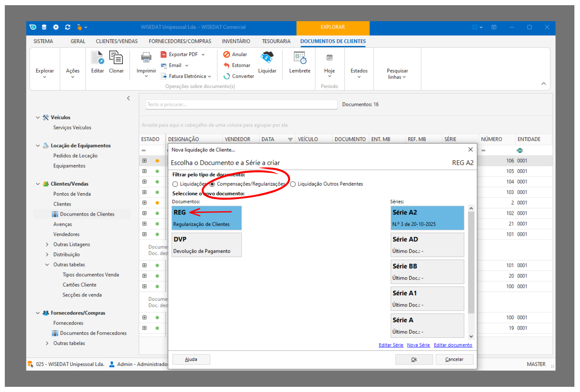The image size is (580, 392).
Task: Click the Estornar undo icon
Action: pyautogui.click(x=227, y=65)
